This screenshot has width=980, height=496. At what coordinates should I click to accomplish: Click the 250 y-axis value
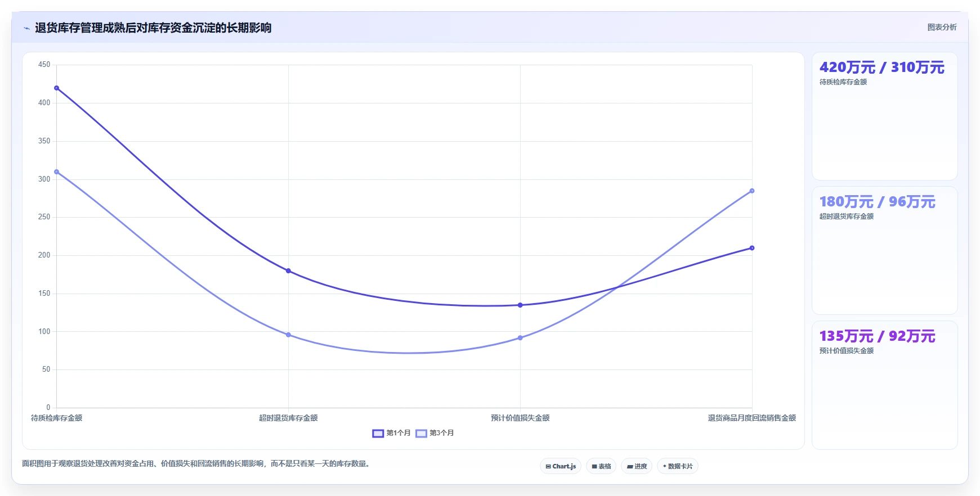coord(44,217)
